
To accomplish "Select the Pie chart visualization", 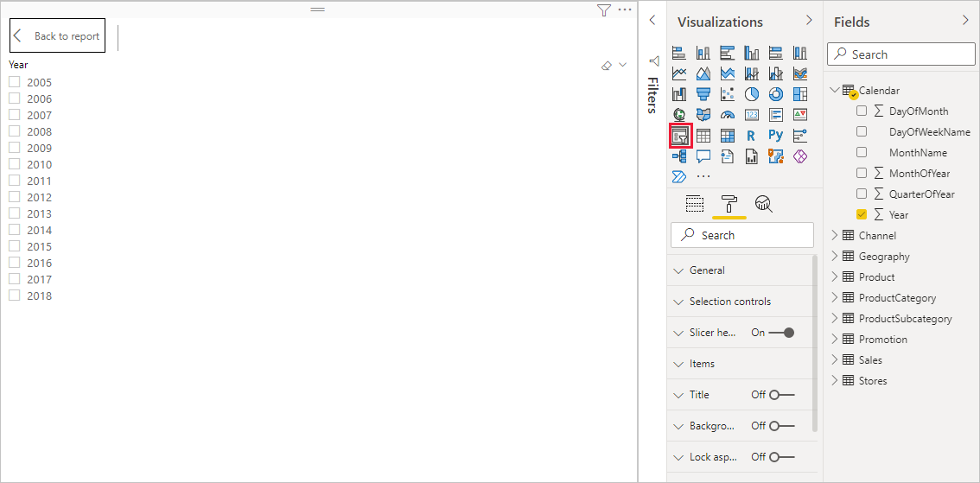I will click(x=752, y=94).
